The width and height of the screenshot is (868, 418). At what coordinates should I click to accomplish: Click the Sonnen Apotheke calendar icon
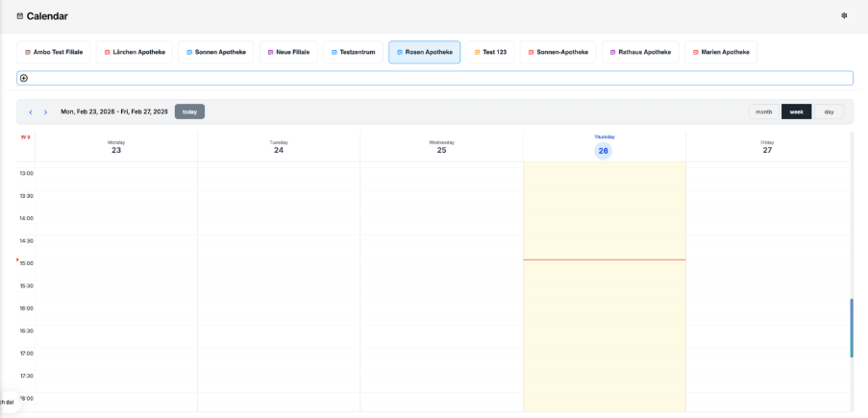click(x=189, y=52)
